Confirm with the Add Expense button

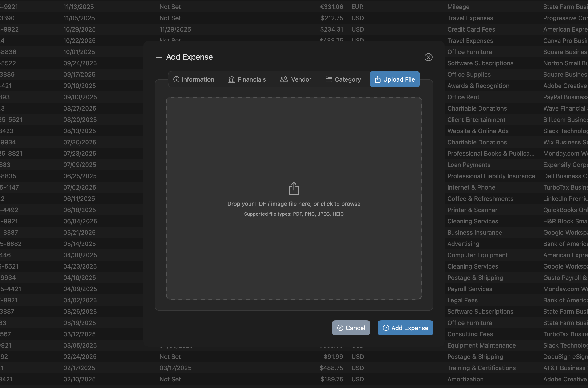405,328
